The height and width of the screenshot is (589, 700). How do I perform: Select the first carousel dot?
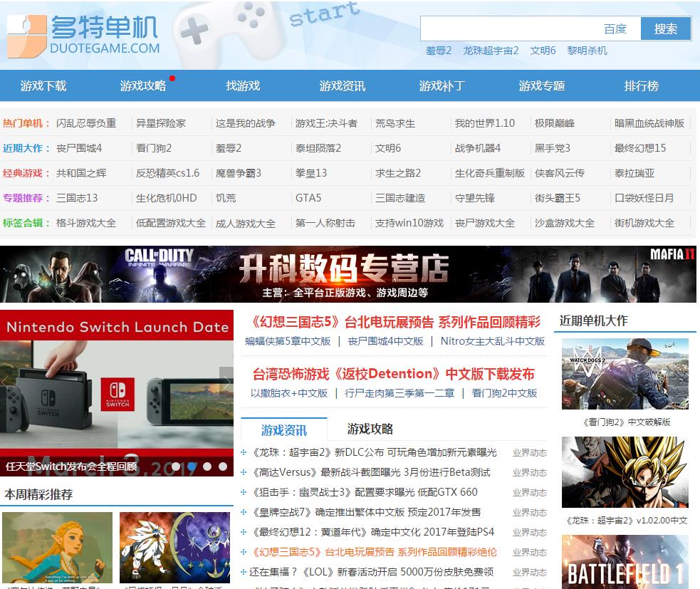point(176,466)
